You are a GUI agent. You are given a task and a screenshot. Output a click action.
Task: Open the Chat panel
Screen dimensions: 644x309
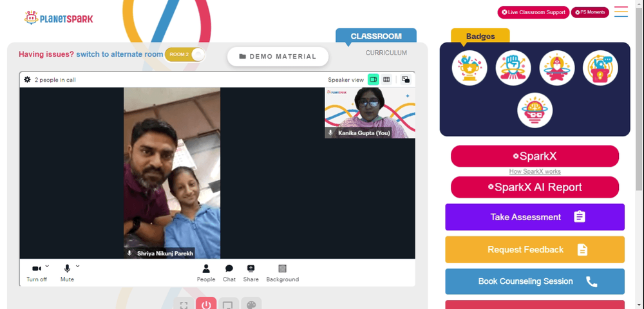229,273
